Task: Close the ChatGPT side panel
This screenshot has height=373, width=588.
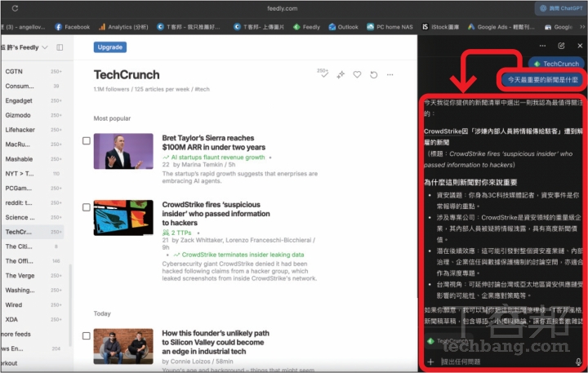Action: [x=580, y=46]
